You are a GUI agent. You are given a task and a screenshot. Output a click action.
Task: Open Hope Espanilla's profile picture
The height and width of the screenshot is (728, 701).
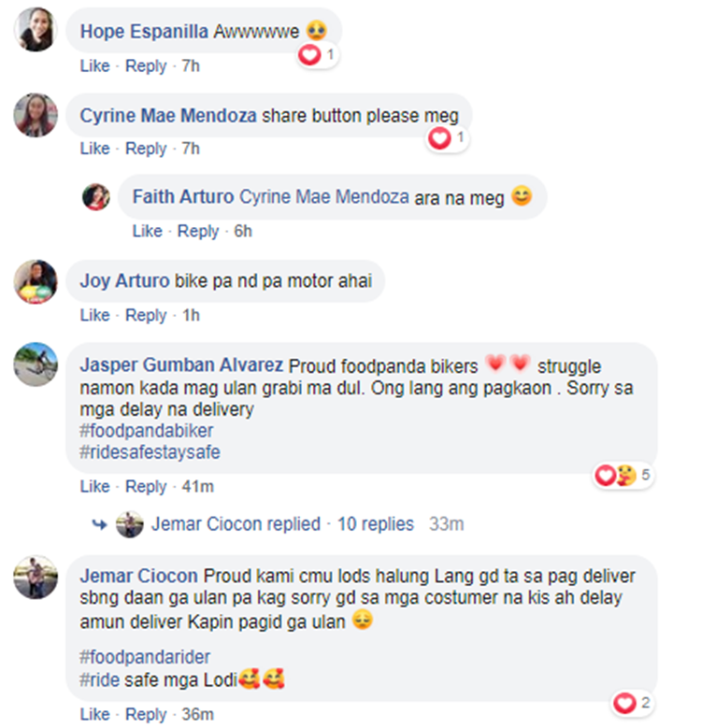(36, 30)
